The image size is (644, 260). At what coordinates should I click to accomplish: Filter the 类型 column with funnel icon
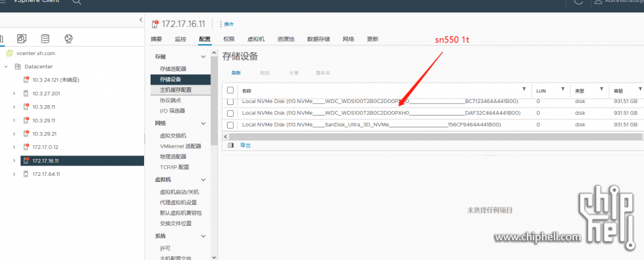pyautogui.click(x=601, y=89)
